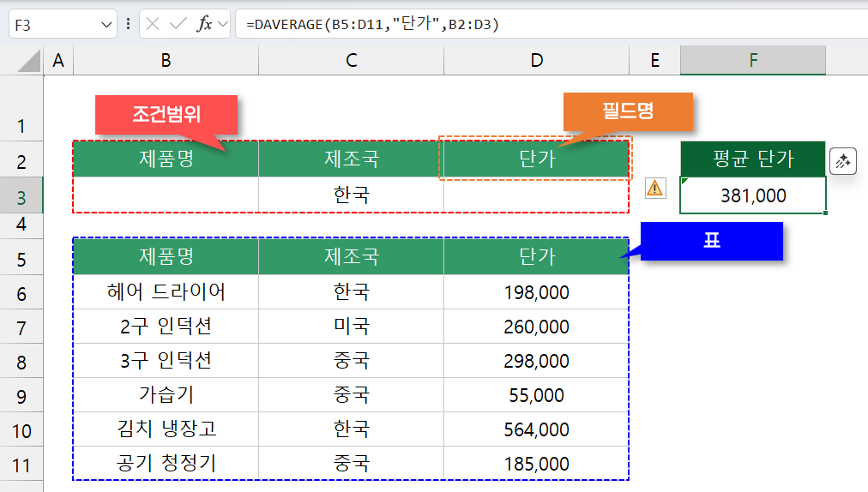Screen dimensions: 868x492
Task: Click the Name Box showing F3
Action: 56,25
